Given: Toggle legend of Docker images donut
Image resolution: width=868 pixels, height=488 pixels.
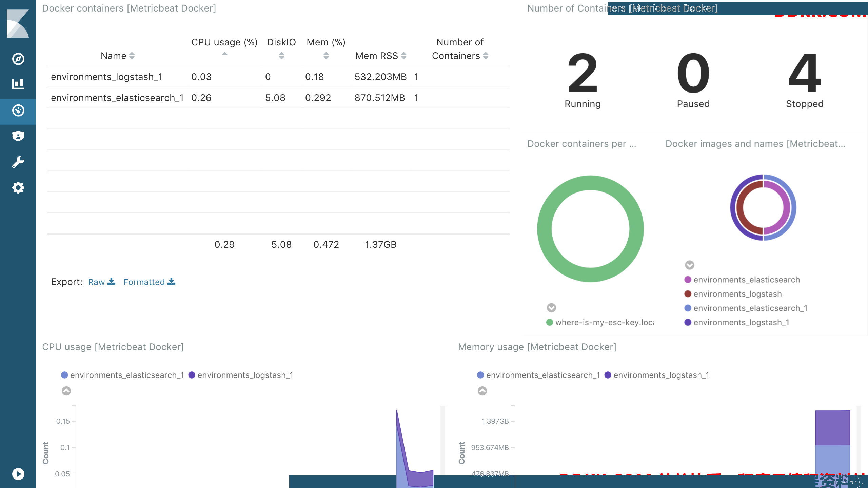Looking at the screenshot, I should (x=690, y=265).
